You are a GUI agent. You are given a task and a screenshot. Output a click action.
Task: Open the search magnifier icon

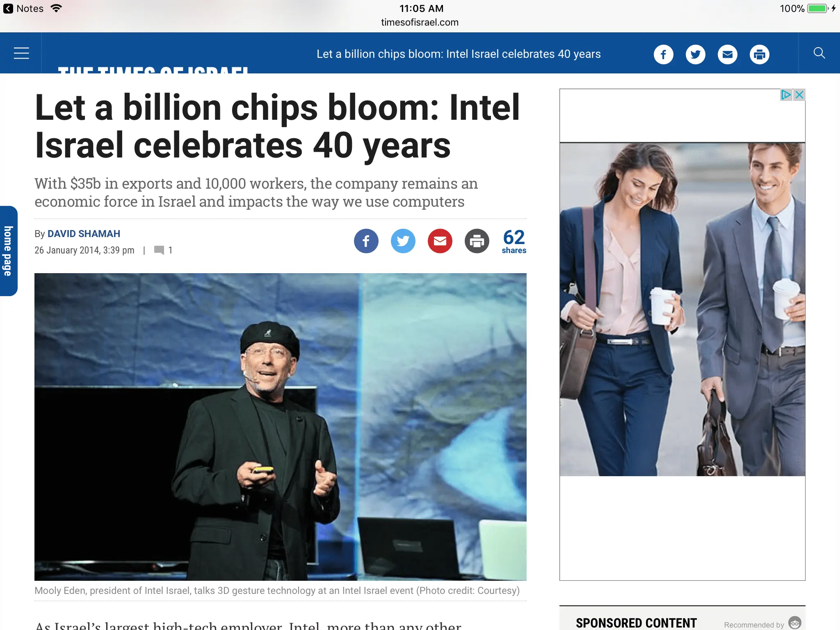pos(819,53)
